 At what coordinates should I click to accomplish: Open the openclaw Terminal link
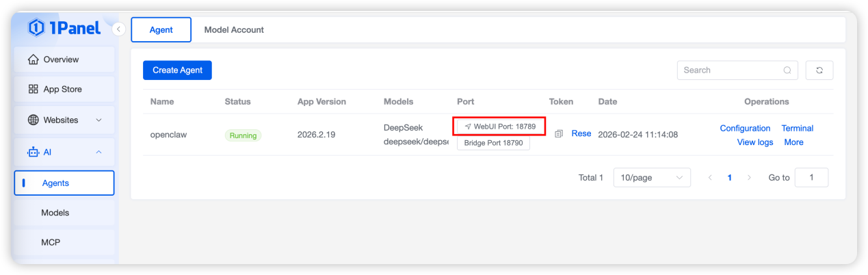click(797, 128)
